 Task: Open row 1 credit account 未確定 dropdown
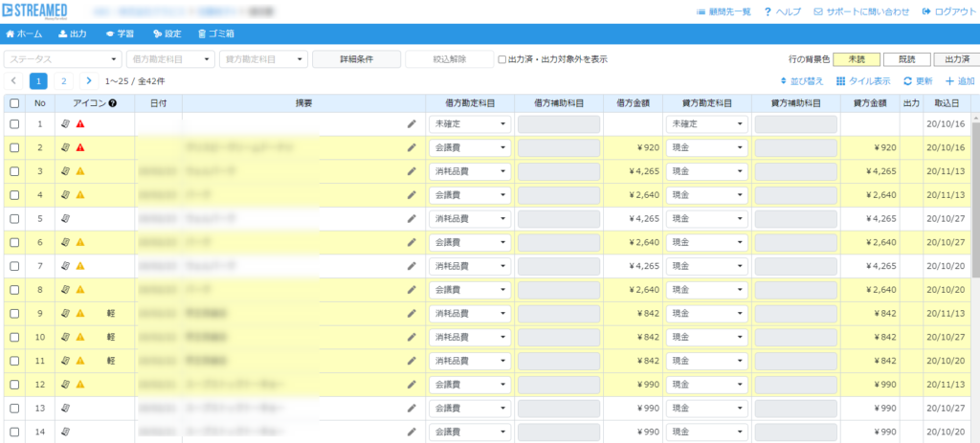(x=707, y=123)
